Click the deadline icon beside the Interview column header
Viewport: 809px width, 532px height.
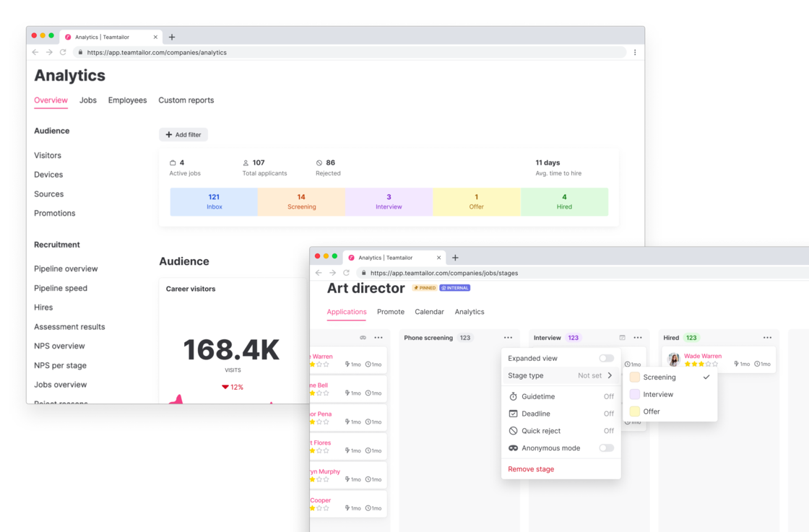(623, 337)
